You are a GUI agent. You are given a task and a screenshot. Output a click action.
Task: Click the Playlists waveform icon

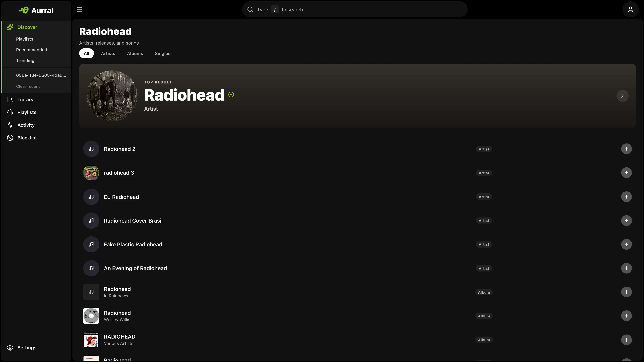10,112
